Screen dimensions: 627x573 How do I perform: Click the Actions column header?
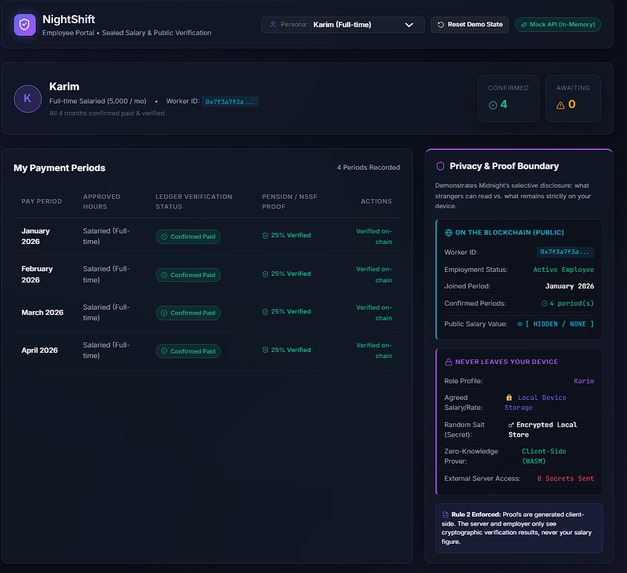pyautogui.click(x=376, y=202)
